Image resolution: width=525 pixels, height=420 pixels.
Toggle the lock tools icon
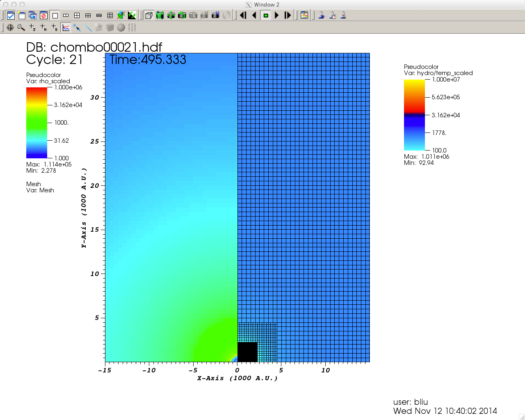tap(343, 16)
